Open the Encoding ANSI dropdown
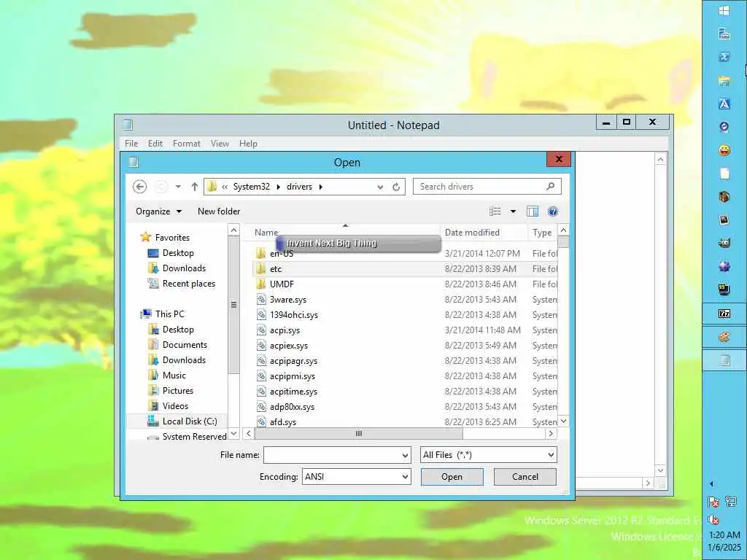 tap(405, 477)
